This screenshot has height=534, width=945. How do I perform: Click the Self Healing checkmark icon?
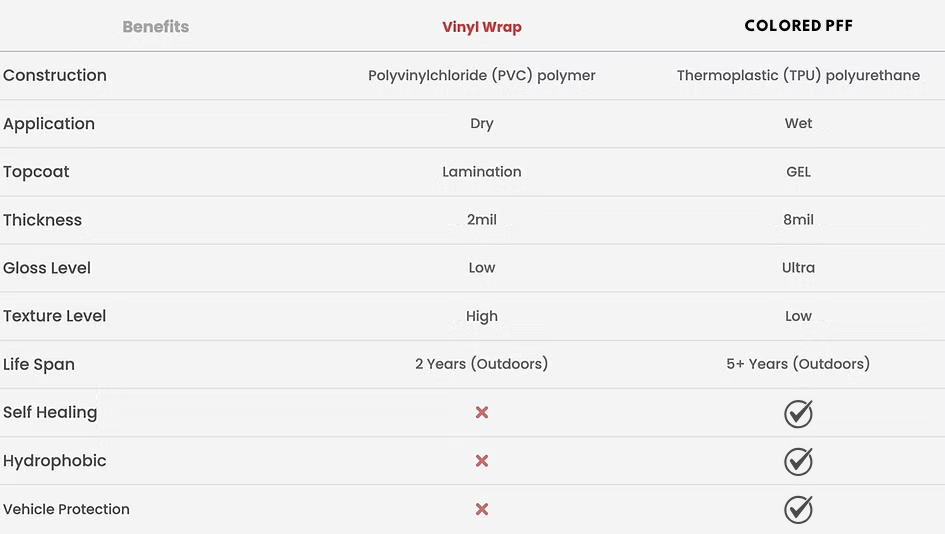coord(798,413)
